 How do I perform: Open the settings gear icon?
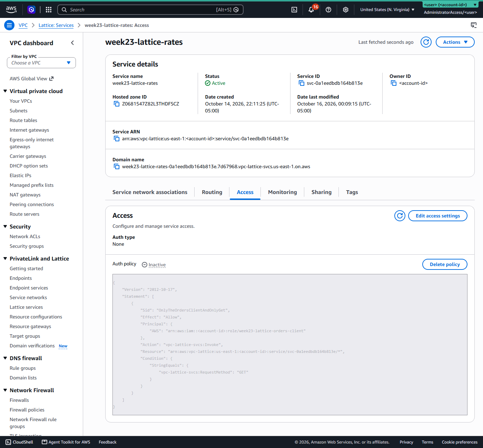[346, 10]
